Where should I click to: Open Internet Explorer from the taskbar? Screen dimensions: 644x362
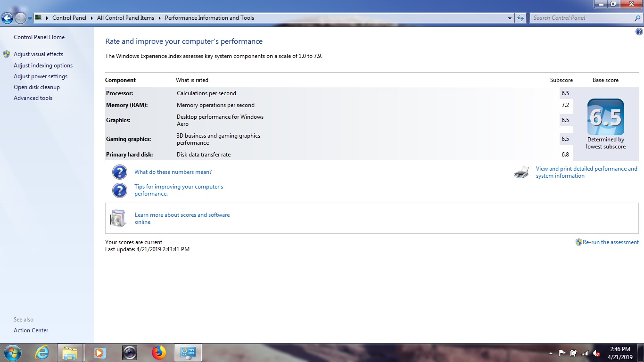42,353
